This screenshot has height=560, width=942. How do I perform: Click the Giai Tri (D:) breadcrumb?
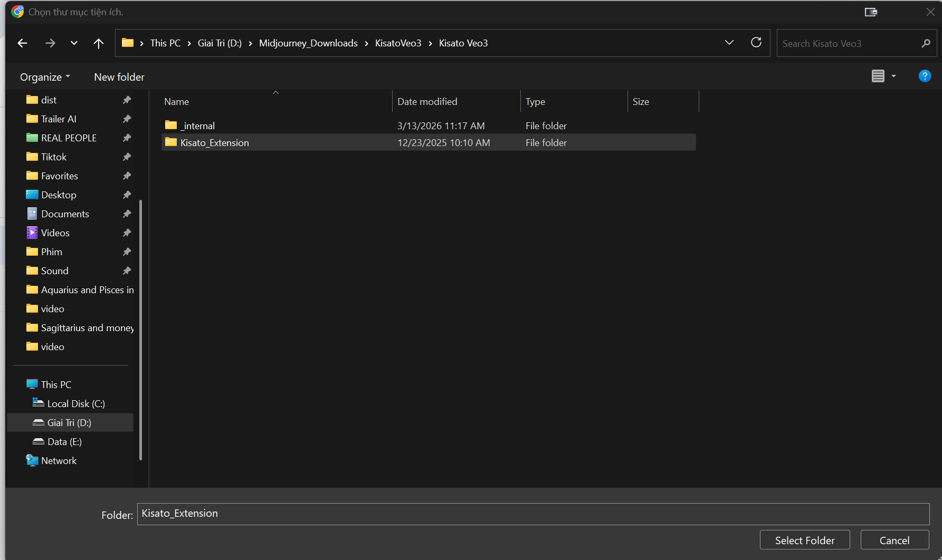click(220, 43)
